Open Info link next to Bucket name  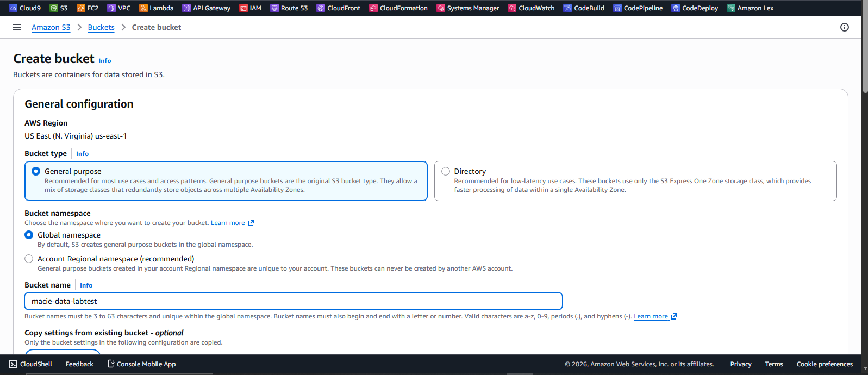[x=86, y=285]
